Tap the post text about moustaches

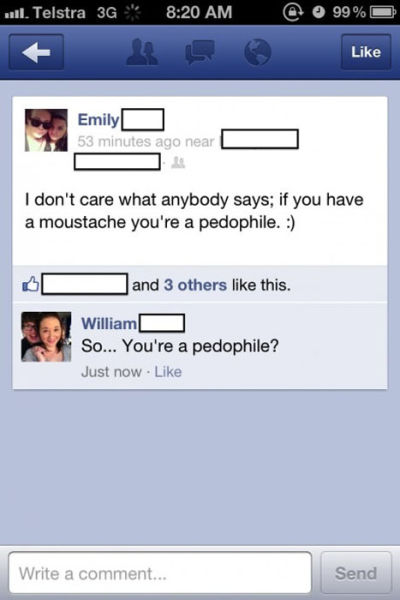[194, 211]
